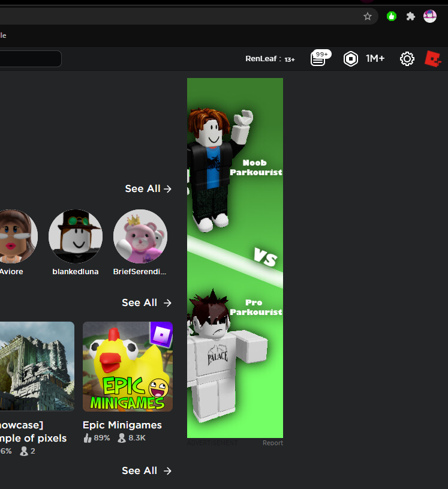Image resolution: width=448 pixels, height=489 pixels.
Task: Click the Epic Minigames title text
Action: pyautogui.click(x=122, y=425)
